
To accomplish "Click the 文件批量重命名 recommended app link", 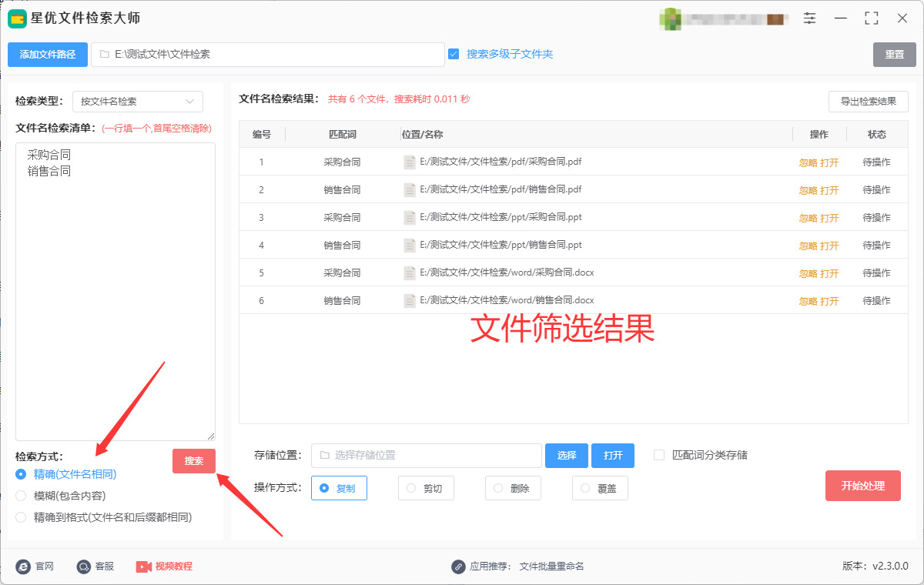I will coord(552,567).
